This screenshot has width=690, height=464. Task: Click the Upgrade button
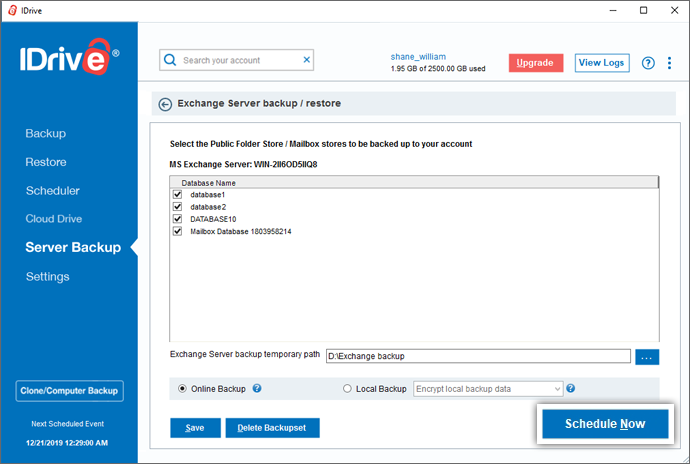pos(536,63)
